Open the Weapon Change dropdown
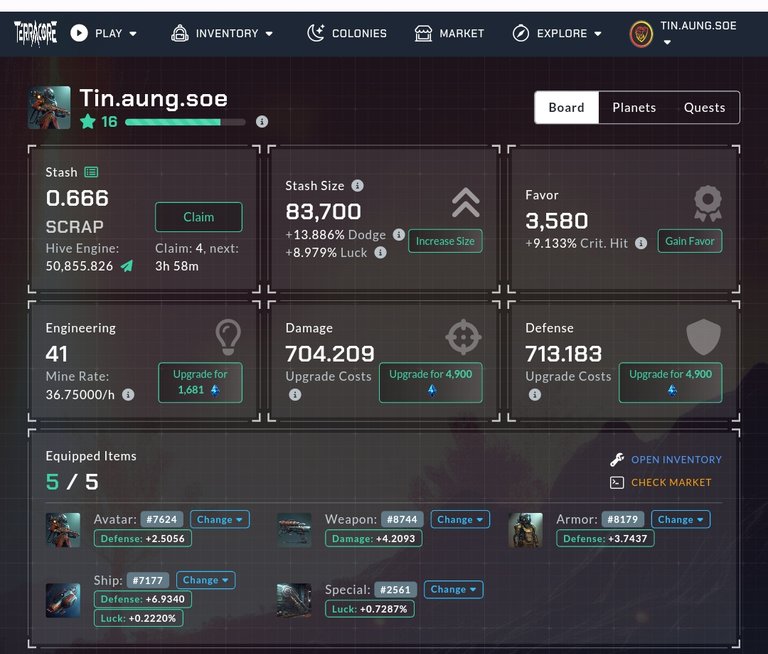Image resolution: width=768 pixels, height=654 pixels. point(460,519)
